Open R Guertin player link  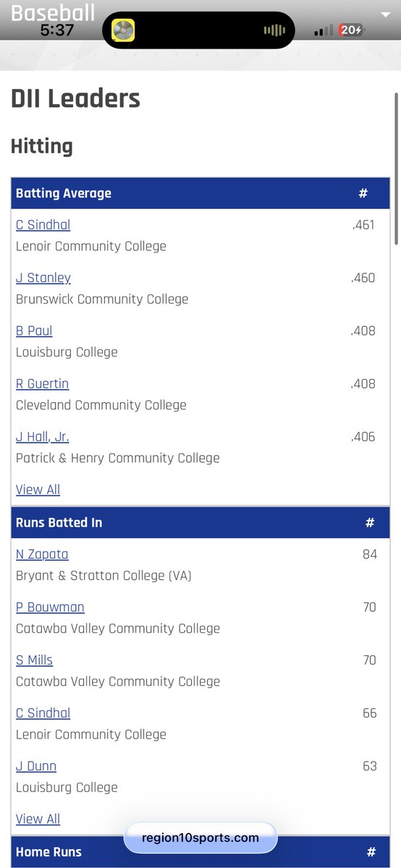(42, 383)
